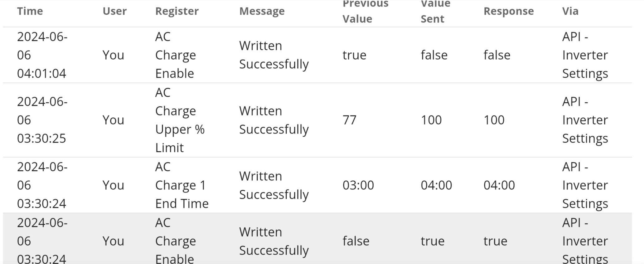This screenshot has width=644, height=264.
Task: Click the previous value 77 cell
Action: tap(349, 120)
